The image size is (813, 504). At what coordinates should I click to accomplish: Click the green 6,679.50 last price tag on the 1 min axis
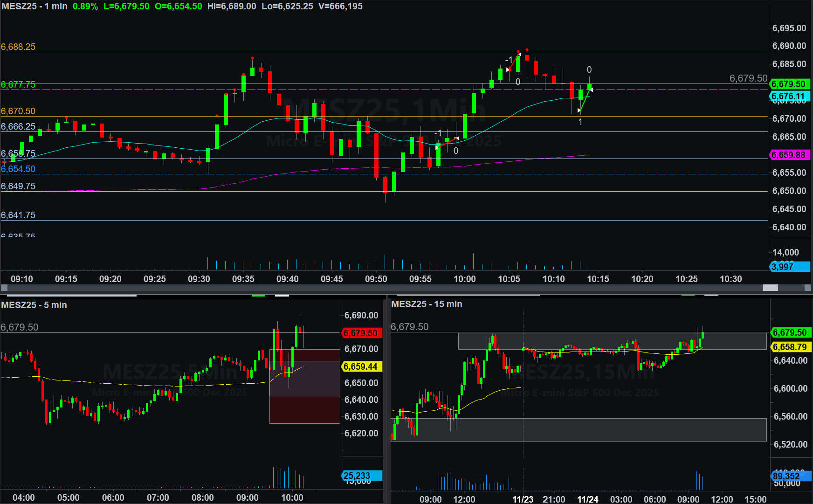click(x=789, y=84)
